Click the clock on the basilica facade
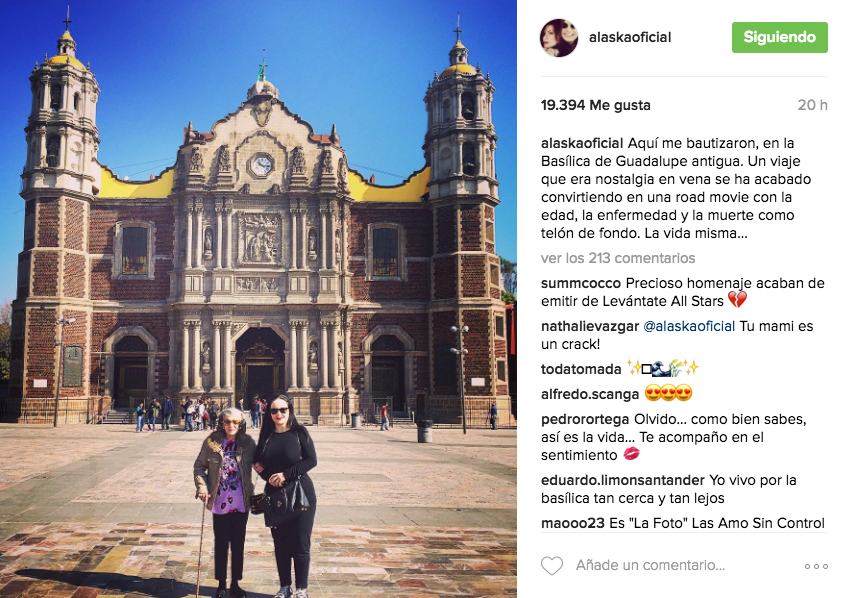The height and width of the screenshot is (598, 851). click(261, 165)
